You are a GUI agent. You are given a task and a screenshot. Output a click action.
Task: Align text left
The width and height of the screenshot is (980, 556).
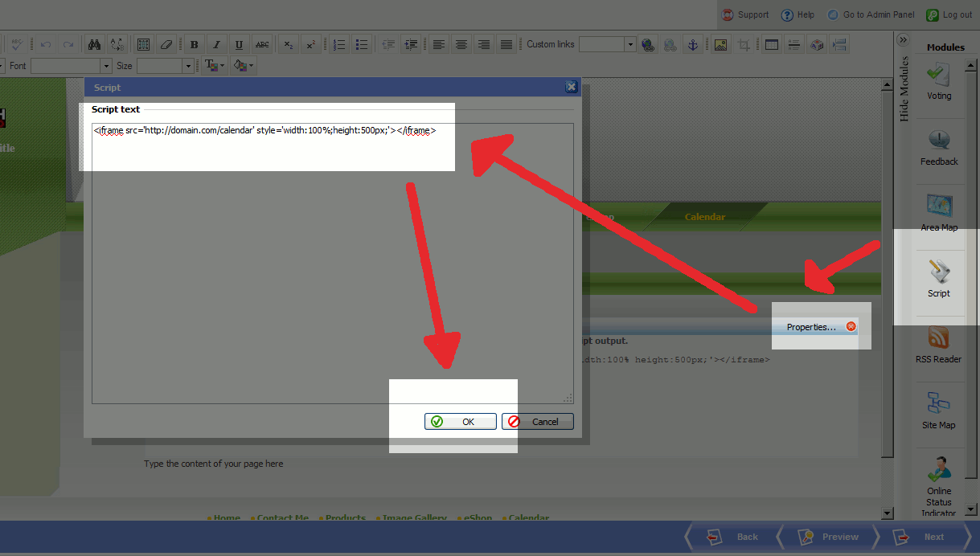pos(438,45)
